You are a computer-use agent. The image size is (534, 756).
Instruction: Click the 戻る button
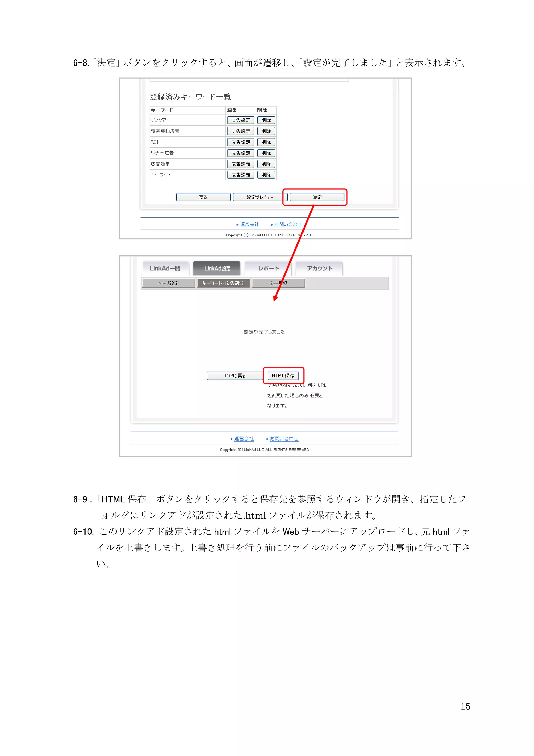(203, 197)
